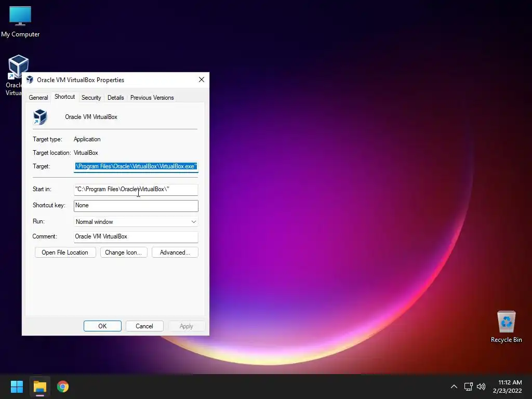Open the clock and date flyout
Viewport: 532px width, 399px height.
click(x=507, y=387)
